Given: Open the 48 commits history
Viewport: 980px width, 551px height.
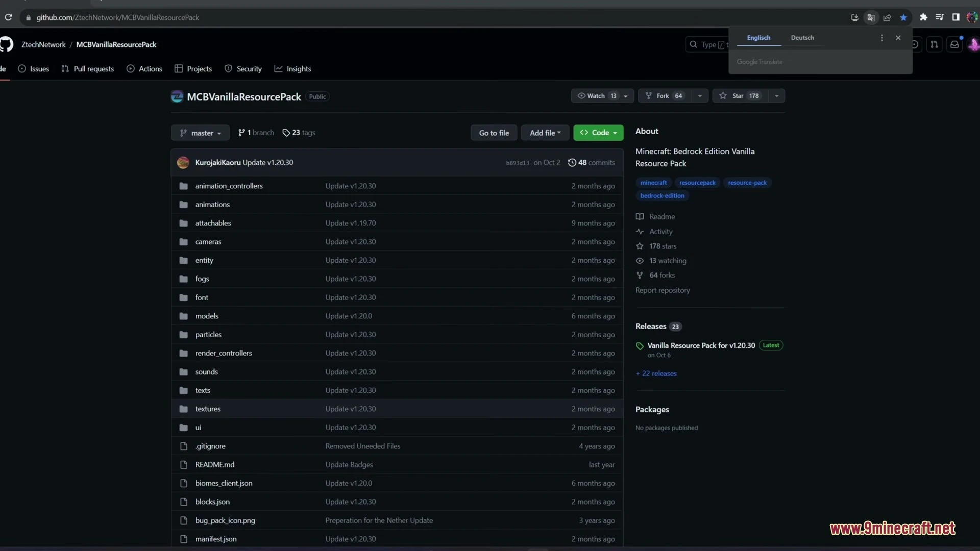Looking at the screenshot, I should point(591,162).
